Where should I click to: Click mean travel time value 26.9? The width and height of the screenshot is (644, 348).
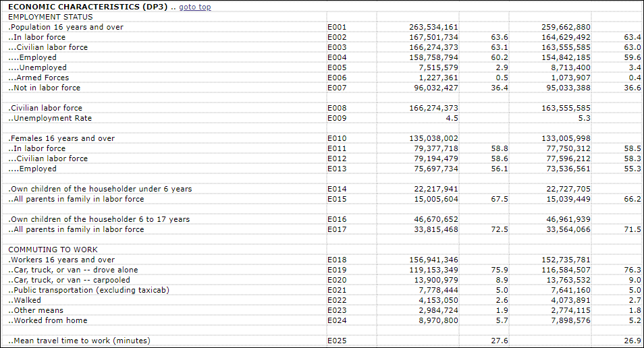(x=633, y=341)
